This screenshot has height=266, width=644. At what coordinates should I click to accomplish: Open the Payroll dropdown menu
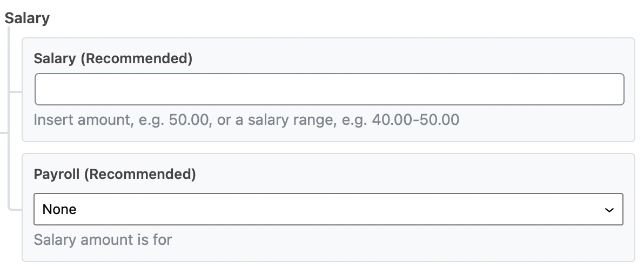click(x=328, y=209)
